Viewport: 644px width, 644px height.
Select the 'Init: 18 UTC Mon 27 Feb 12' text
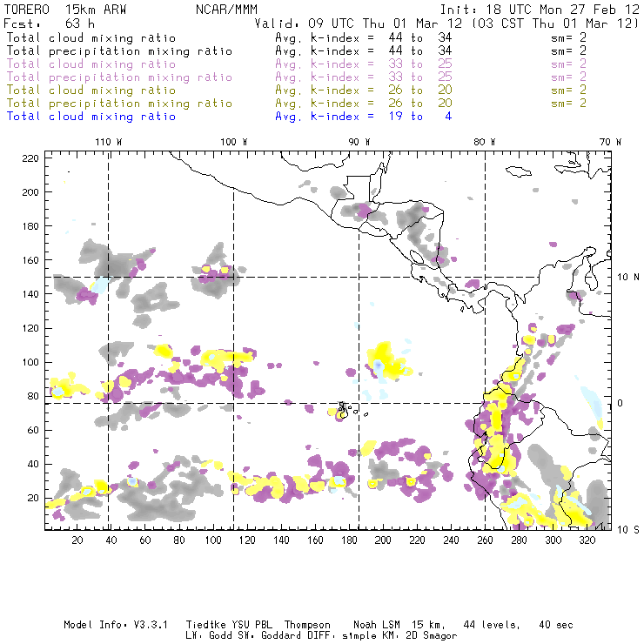pyautogui.click(x=540, y=10)
